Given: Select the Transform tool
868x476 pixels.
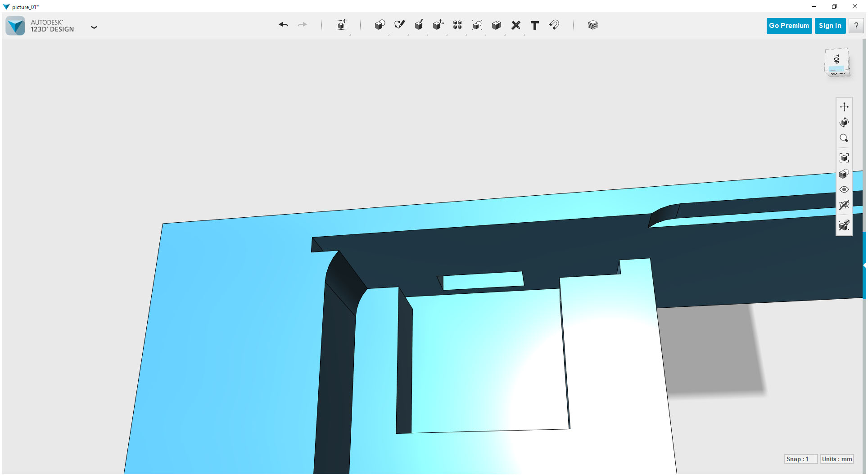Looking at the screenshot, I should (341, 25).
